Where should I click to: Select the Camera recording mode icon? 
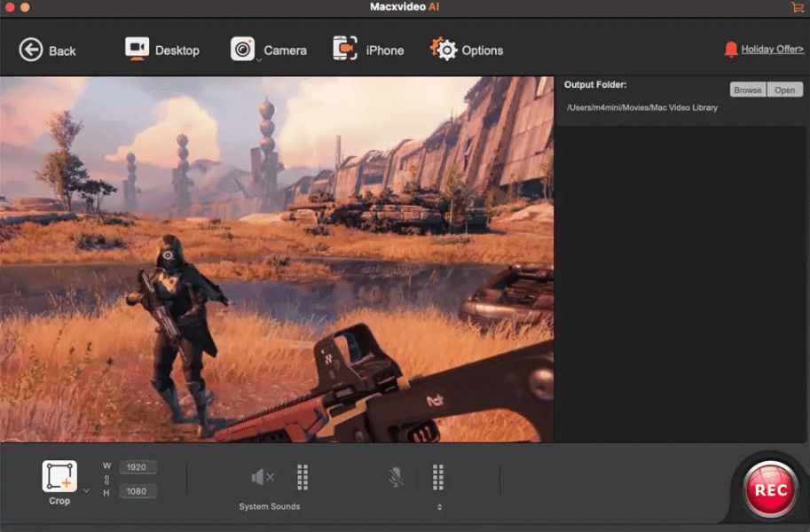(x=241, y=49)
